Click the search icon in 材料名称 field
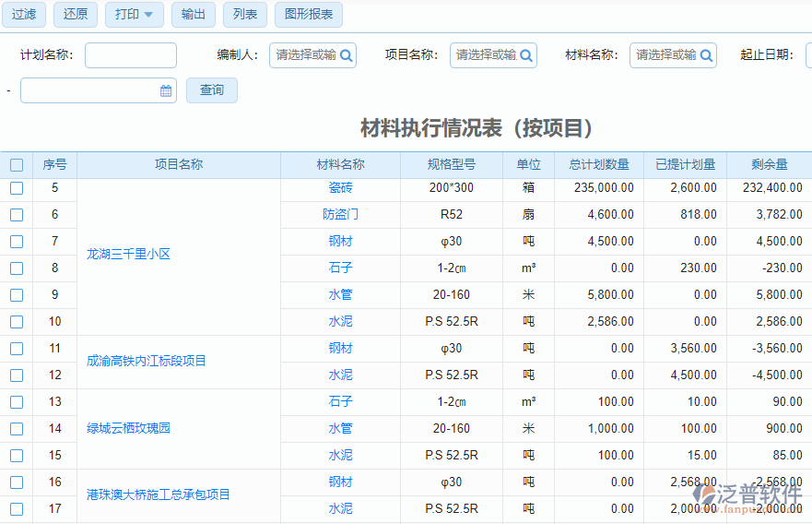 (x=706, y=55)
